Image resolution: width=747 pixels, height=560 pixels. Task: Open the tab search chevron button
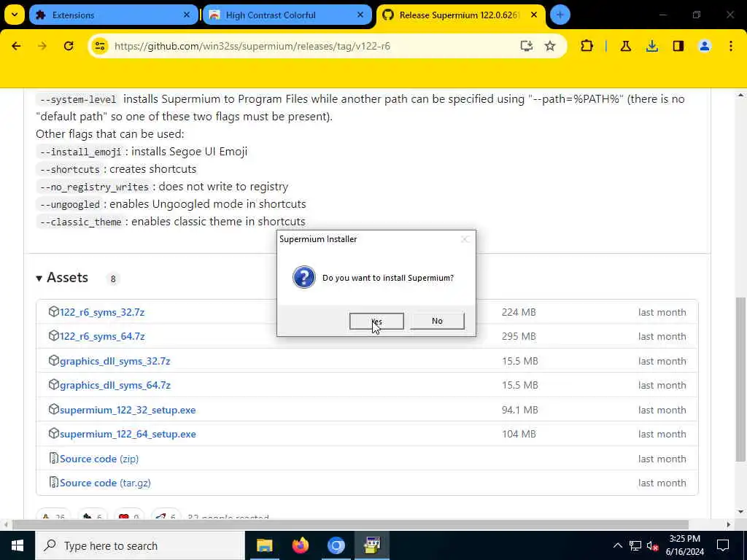[x=15, y=15]
